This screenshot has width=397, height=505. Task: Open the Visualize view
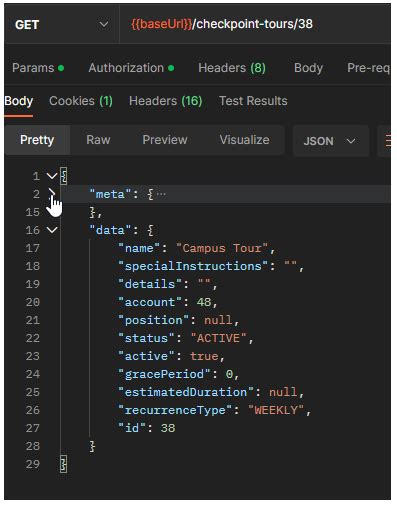244,140
